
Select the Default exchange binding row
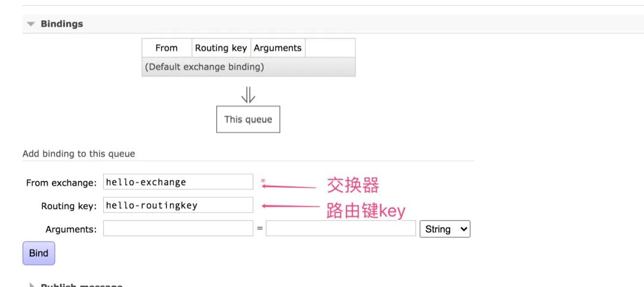click(205, 67)
